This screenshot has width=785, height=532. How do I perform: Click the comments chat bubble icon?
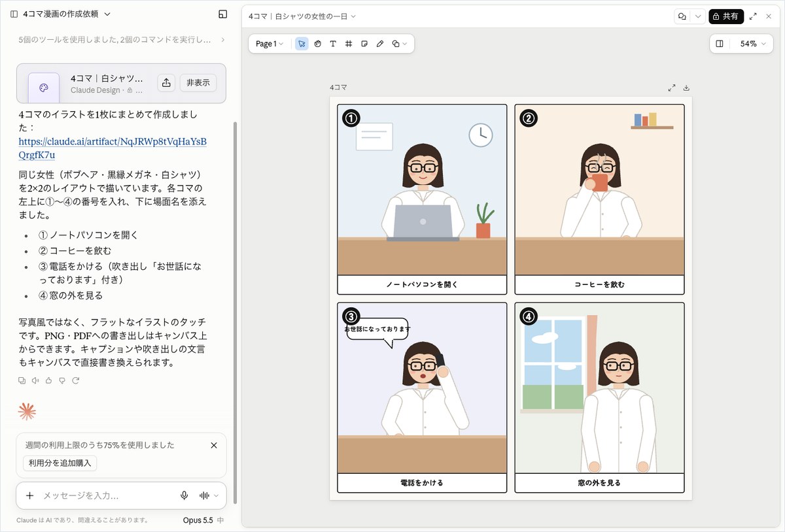point(682,16)
